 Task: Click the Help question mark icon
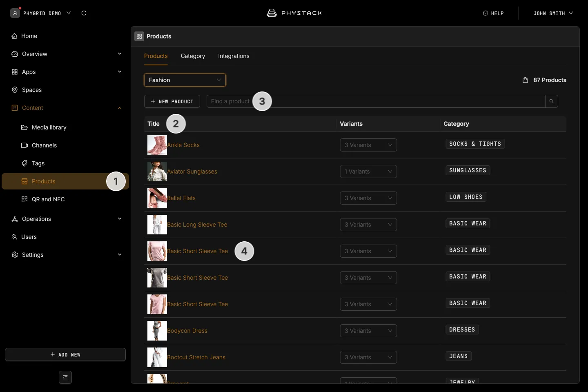(486, 13)
